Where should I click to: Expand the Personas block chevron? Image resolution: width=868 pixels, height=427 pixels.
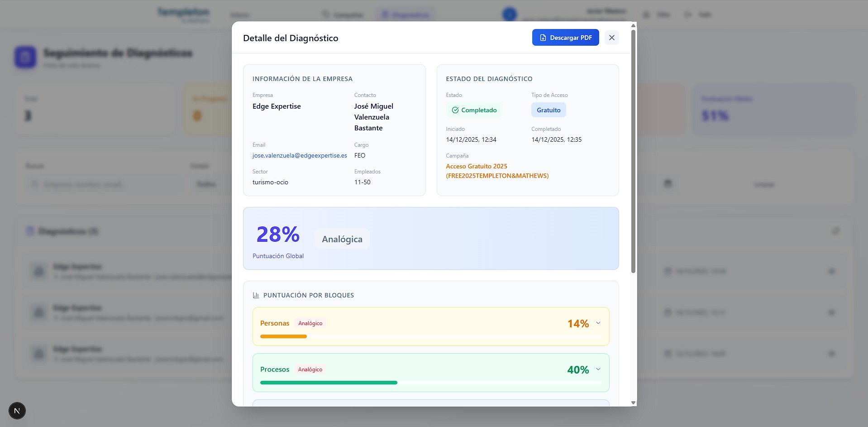click(x=598, y=323)
